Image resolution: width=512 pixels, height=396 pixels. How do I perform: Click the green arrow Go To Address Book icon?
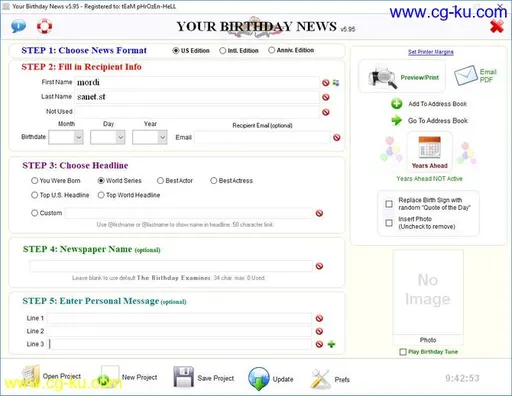point(396,120)
